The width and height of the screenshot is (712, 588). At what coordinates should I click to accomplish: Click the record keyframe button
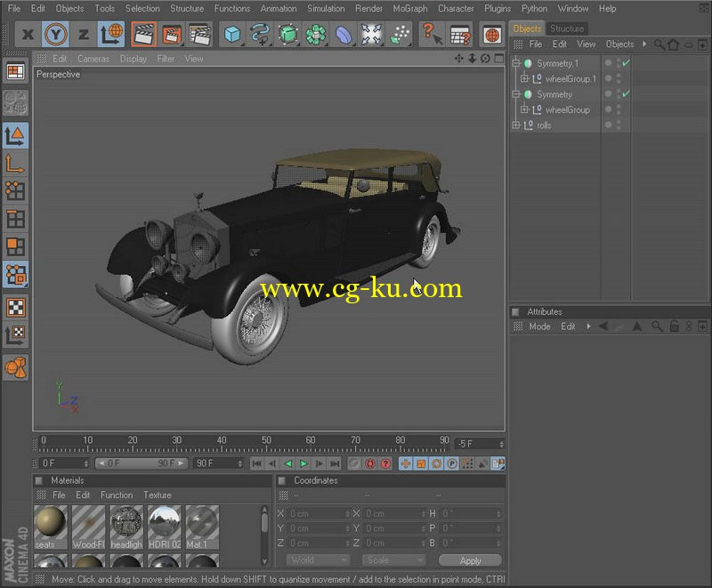(353, 463)
